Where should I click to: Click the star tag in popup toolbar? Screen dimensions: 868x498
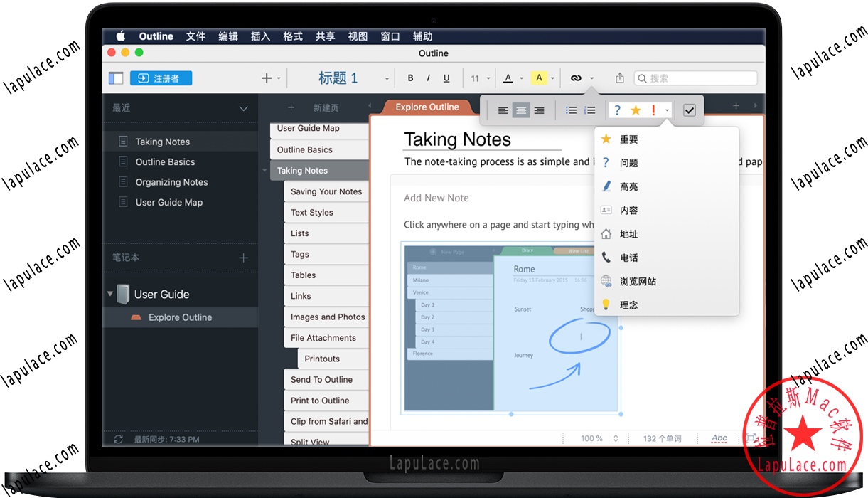point(636,110)
